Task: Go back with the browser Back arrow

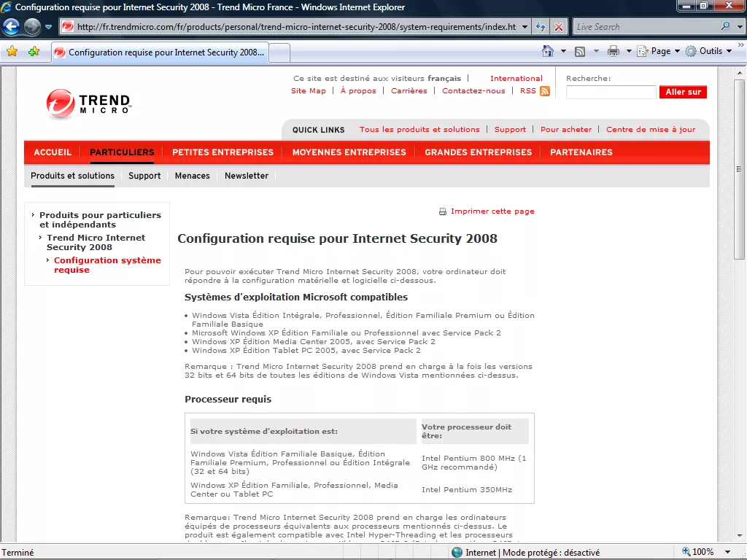Action: click(x=12, y=27)
